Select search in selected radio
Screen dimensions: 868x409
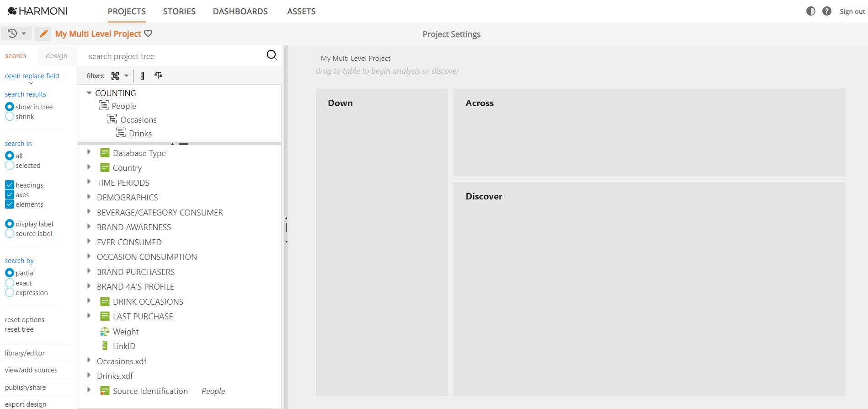point(10,165)
